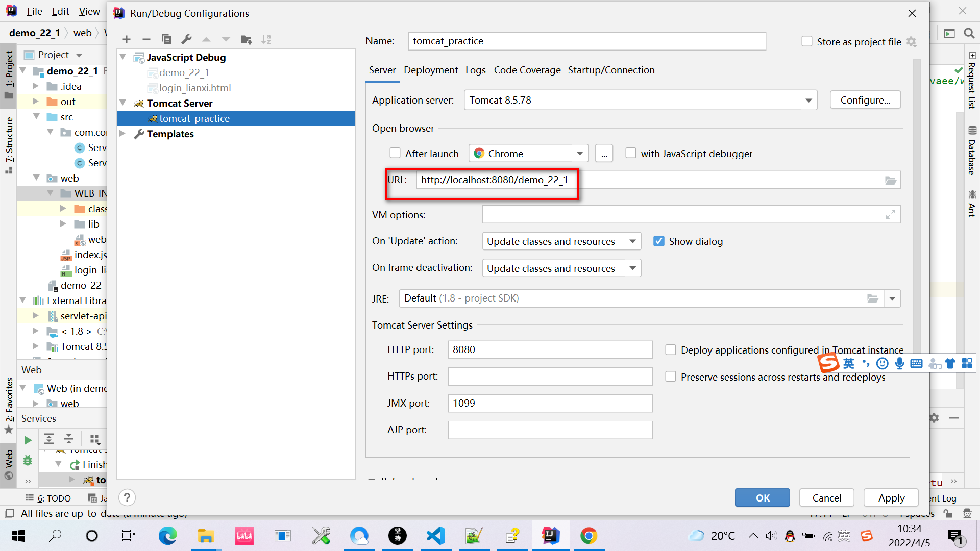Viewport: 980px width, 551px height.
Task: Open On 'Update' action dropdown
Action: (x=561, y=241)
